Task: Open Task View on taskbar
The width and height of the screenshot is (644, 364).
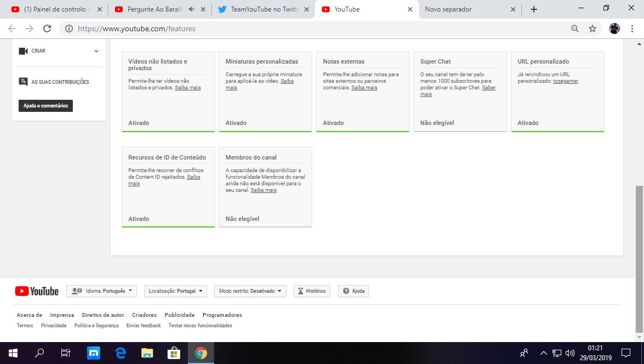Action: click(66, 353)
